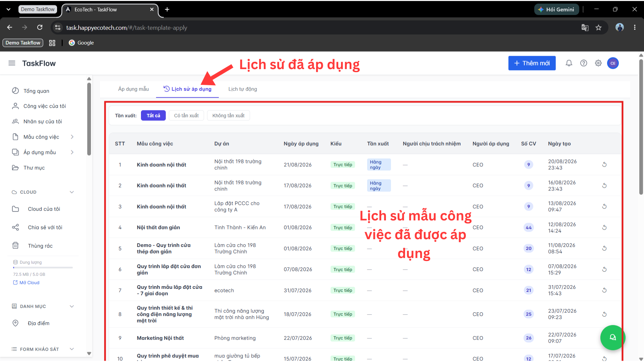Open the Chrome tab search dropdown
Screen dimensions: 644x362
8,9
